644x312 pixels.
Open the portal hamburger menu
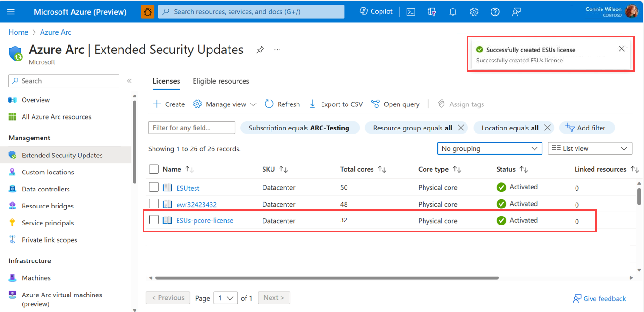(11, 12)
